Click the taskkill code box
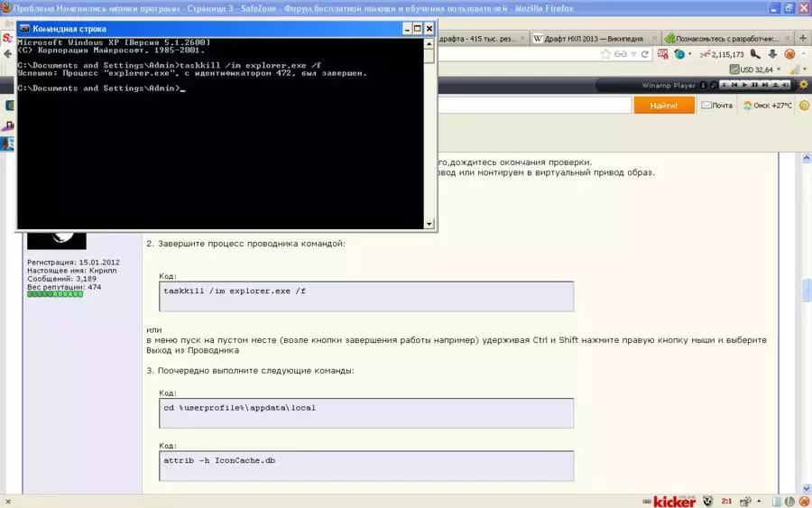812x508 pixels. coord(366,296)
